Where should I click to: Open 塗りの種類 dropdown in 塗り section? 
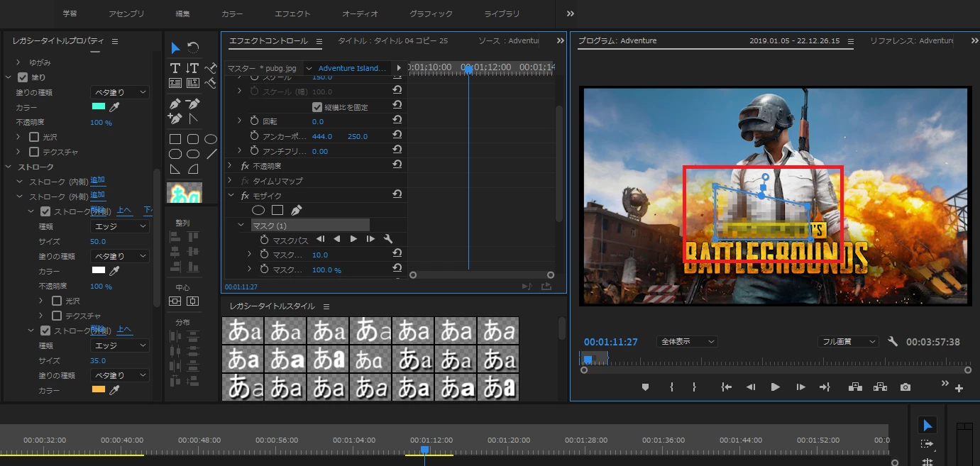tap(120, 92)
